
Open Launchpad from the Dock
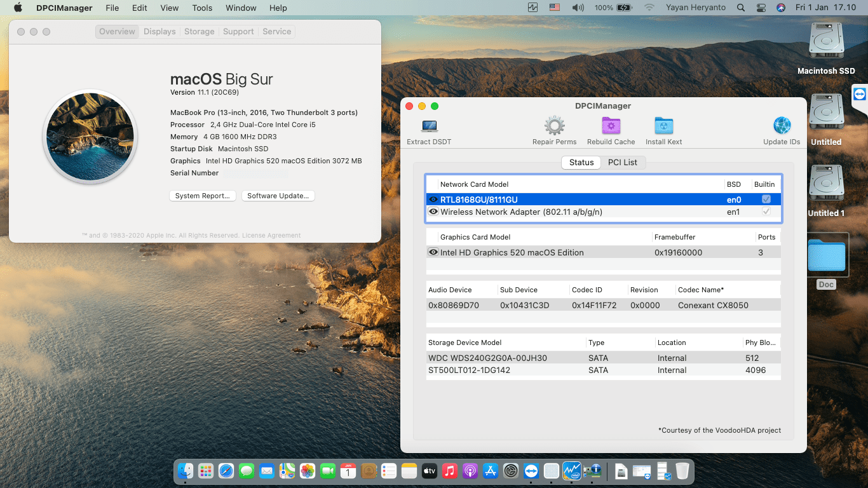(x=205, y=471)
